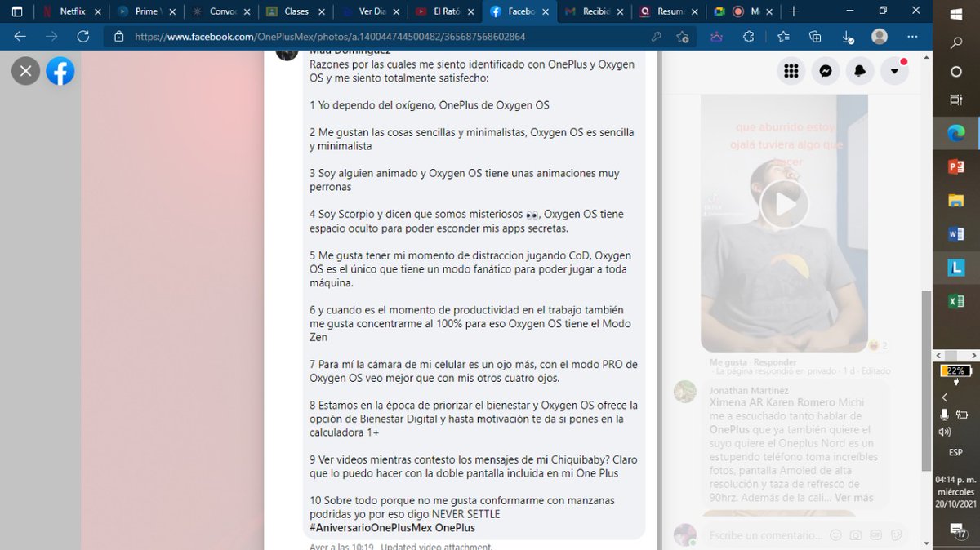Screen dimensions: 980x550
Task: Open Excel from the taskbar
Action: 956,301
